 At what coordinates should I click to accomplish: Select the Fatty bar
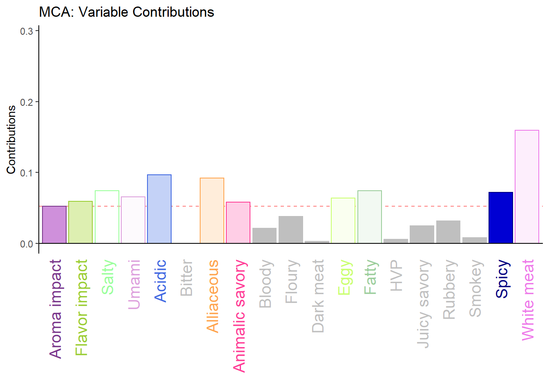coord(370,217)
